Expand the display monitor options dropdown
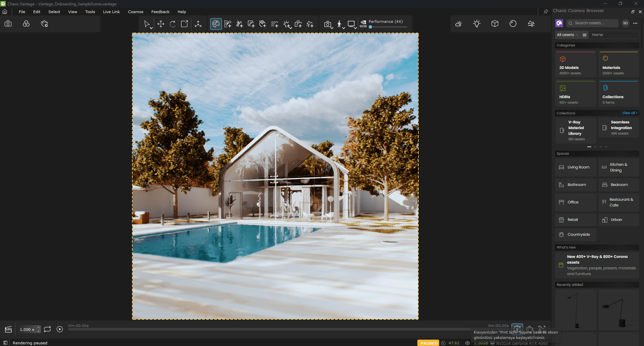The height and width of the screenshot is (346, 644). click(356, 28)
